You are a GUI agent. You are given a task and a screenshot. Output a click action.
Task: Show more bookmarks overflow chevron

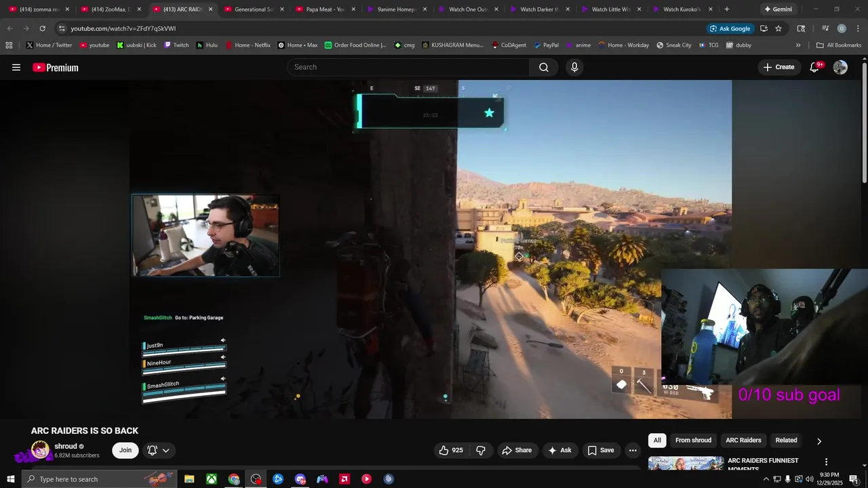click(x=798, y=45)
